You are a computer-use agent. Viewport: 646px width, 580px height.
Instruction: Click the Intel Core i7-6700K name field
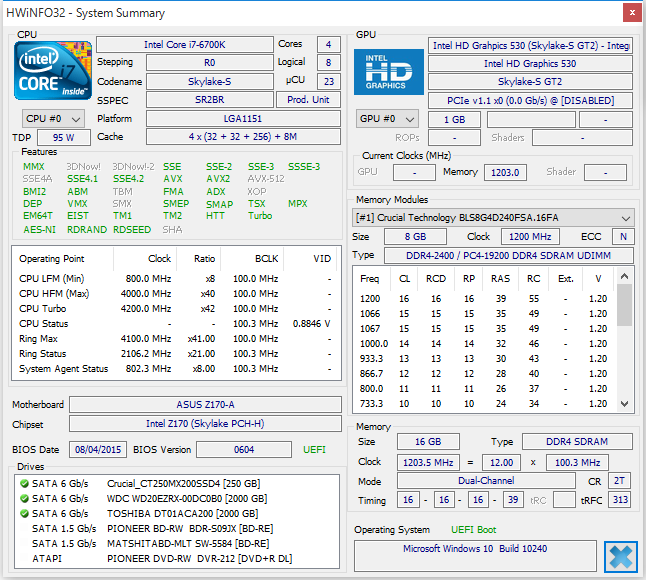[185, 44]
